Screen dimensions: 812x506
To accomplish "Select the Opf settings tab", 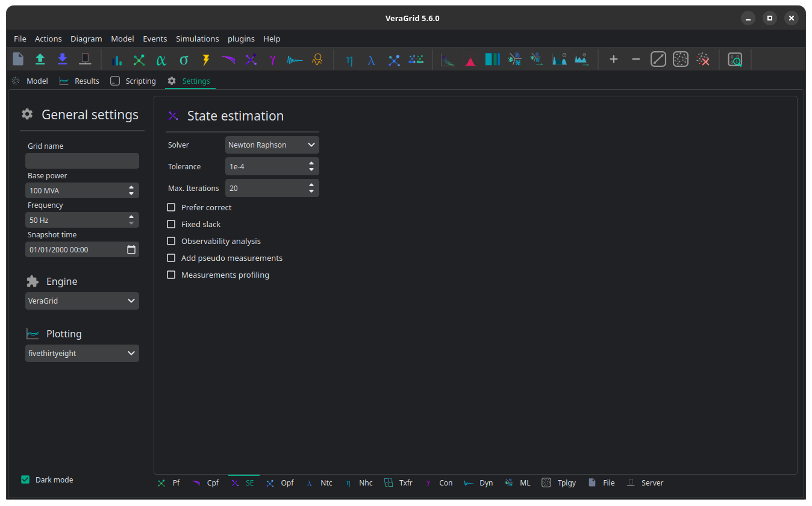I will pos(280,483).
